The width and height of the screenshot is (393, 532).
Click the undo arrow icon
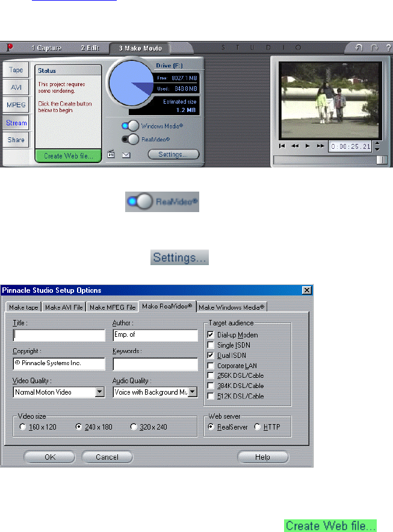pos(359,48)
